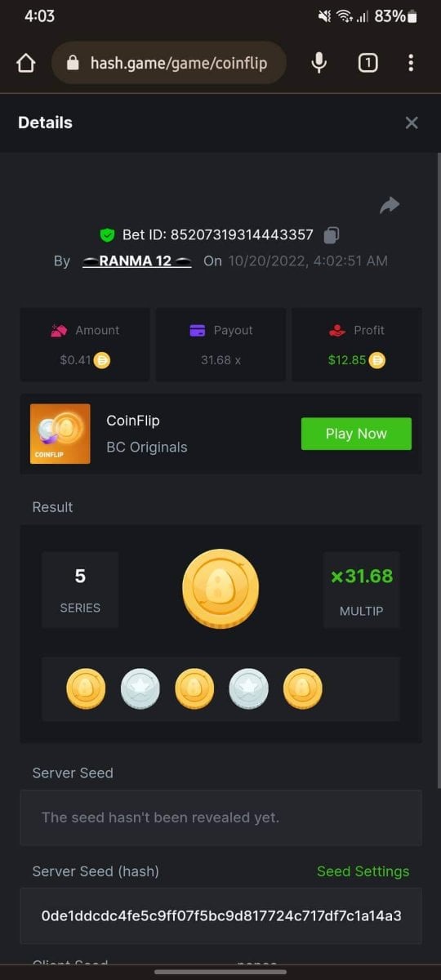Tap the unrevealed Server Seed field
The width and height of the screenshot is (441, 980).
[x=221, y=817]
